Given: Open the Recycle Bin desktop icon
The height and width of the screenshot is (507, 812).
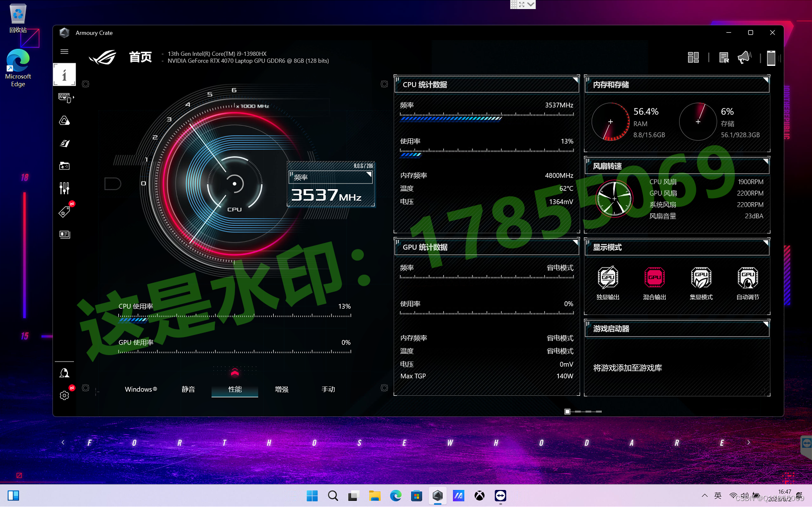Looking at the screenshot, I should click(x=18, y=19).
